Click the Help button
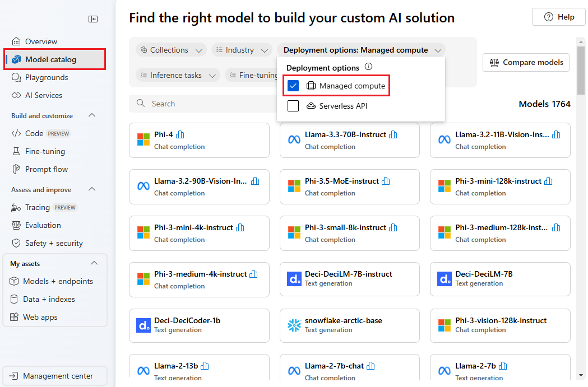 [x=558, y=17]
